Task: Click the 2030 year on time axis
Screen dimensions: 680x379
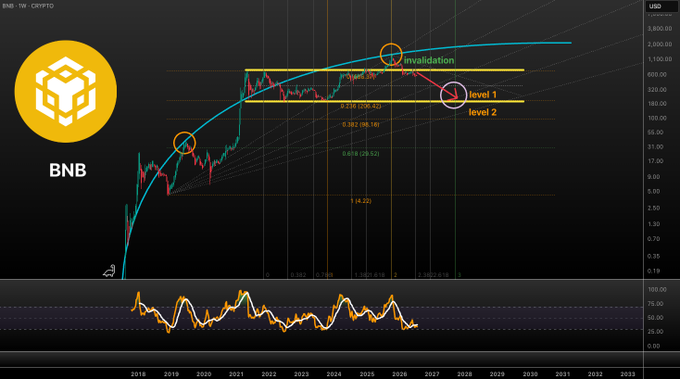Action: pos(530,374)
